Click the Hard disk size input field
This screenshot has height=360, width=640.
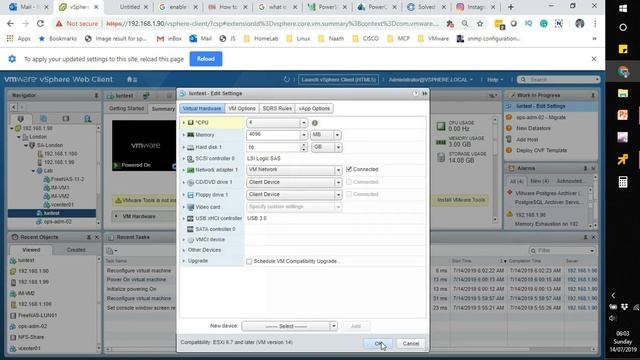pos(273,147)
